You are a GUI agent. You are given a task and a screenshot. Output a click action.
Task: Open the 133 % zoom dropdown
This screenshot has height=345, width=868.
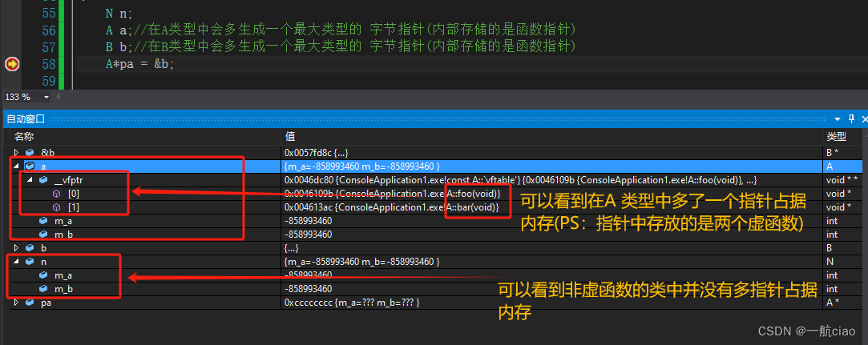pos(46,98)
